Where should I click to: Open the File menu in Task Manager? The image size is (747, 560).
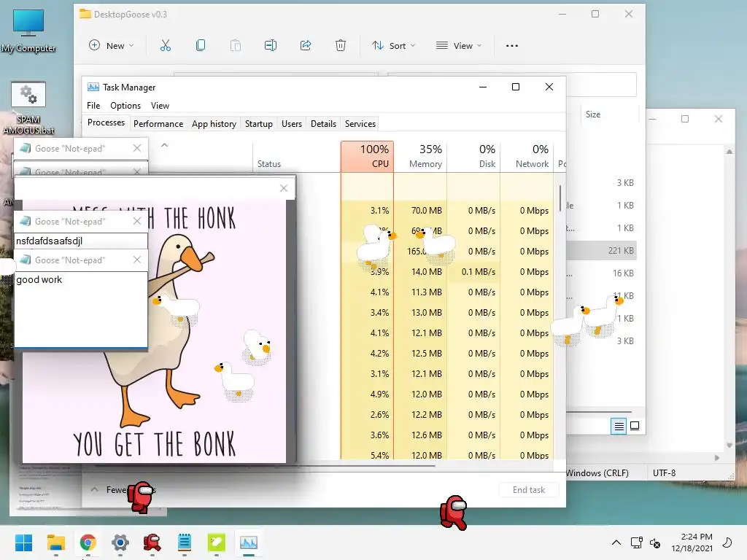click(93, 106)
